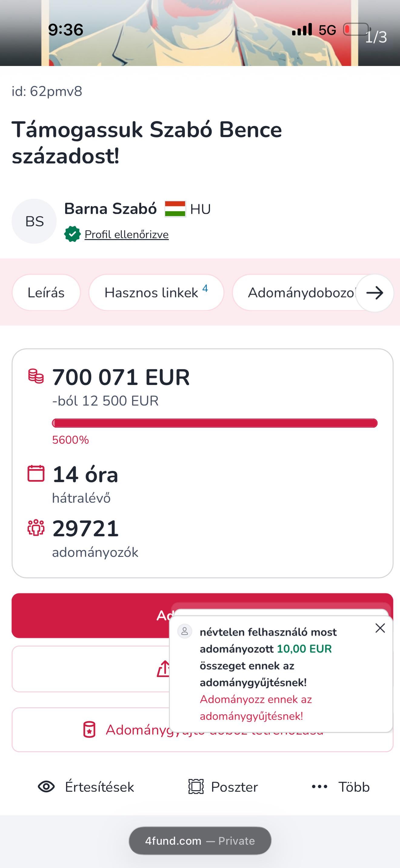Click the red fundraising progress bar
This screenshot has width=400, height=868.
(x=215, y=423)
